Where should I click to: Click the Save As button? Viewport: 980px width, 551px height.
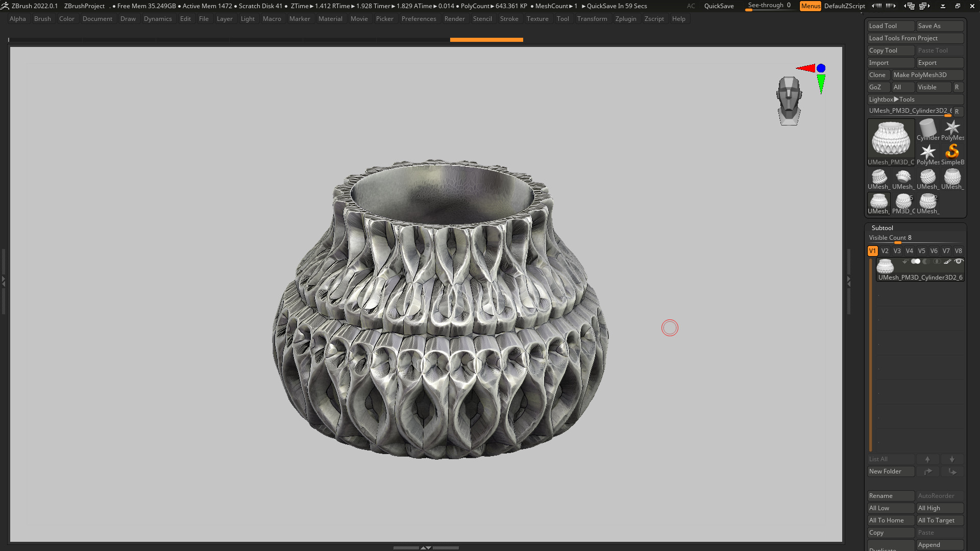coord(940,26)
